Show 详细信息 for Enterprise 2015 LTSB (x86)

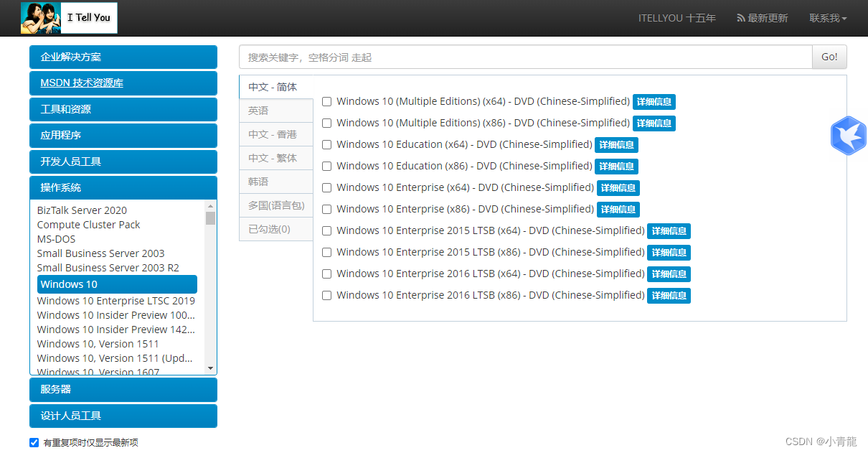tap(669, 253)
